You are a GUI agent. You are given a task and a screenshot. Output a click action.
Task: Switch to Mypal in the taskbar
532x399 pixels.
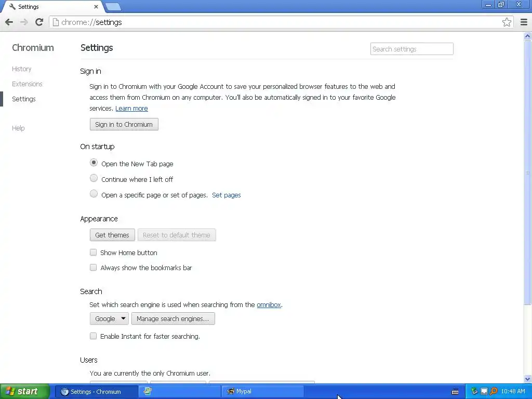coord(262,392)
